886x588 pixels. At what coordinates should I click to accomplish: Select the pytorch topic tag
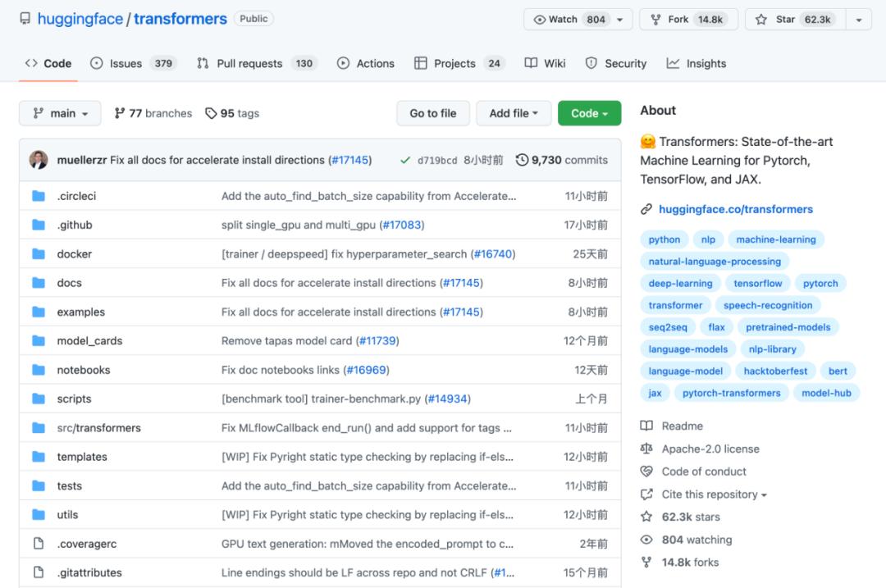tap(820, 283)
